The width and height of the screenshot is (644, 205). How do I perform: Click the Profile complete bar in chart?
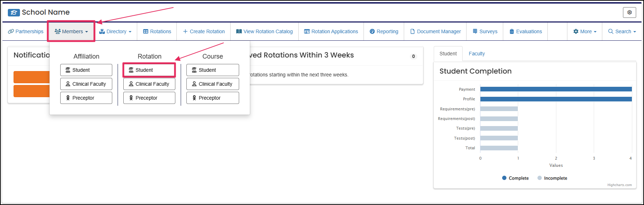pos(556,99)
